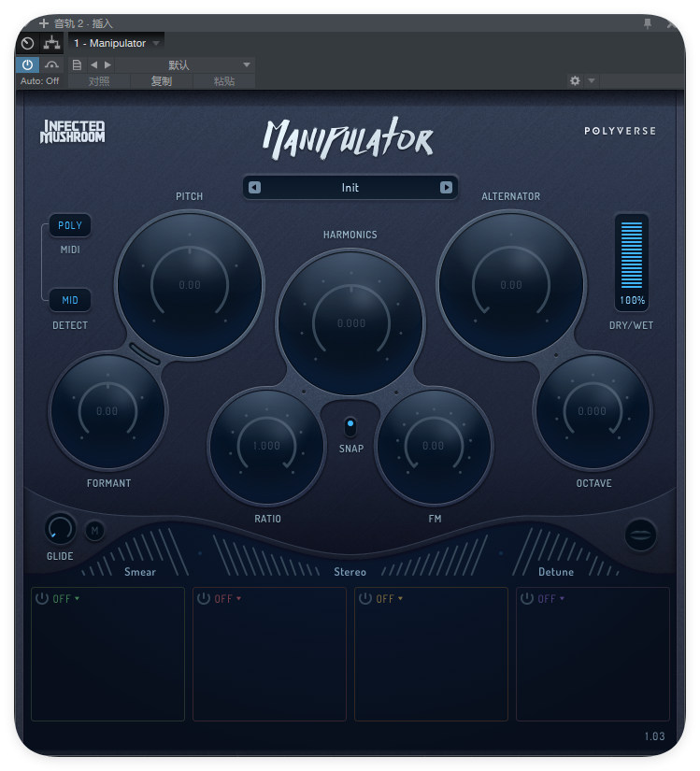This screenshot has width=700, height=771.
Task: Open the preset file document icon
Action: (77, 64)
